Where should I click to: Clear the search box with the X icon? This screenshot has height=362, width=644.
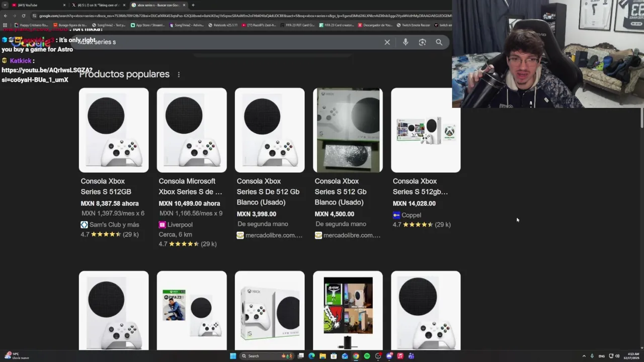[x=387, y=42]
